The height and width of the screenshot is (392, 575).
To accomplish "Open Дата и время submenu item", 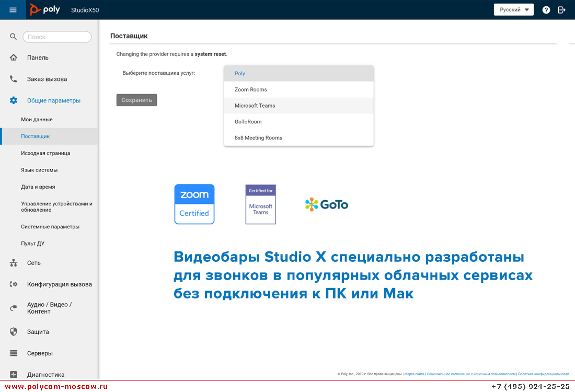I will [x=38, y=187].
